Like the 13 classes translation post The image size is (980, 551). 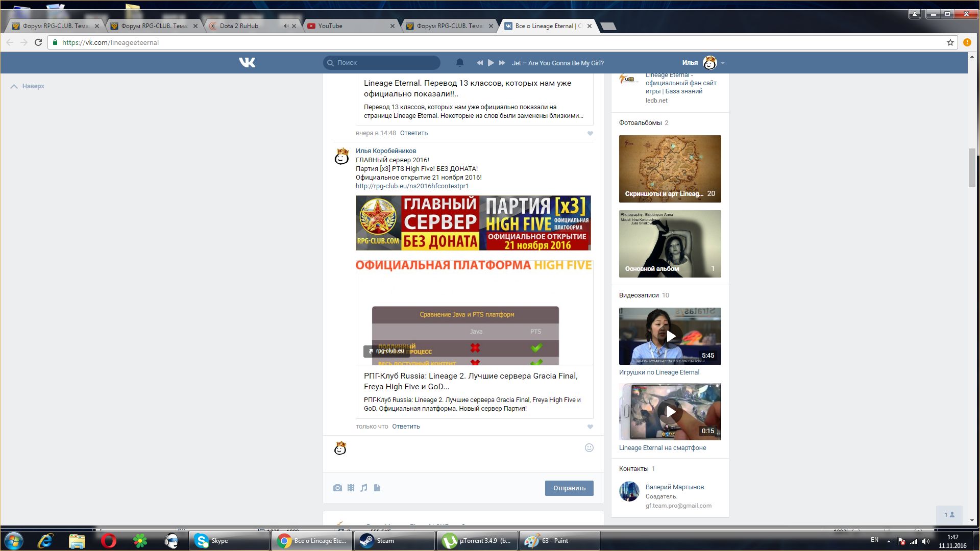coord(590,134)
